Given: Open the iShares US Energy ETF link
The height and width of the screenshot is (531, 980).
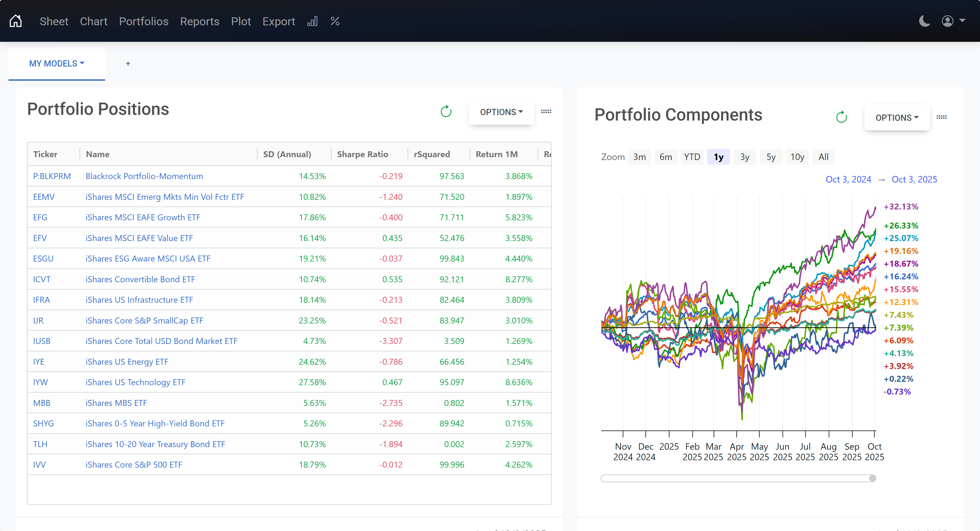Looking at the screenshot, I should pos(126,362).
